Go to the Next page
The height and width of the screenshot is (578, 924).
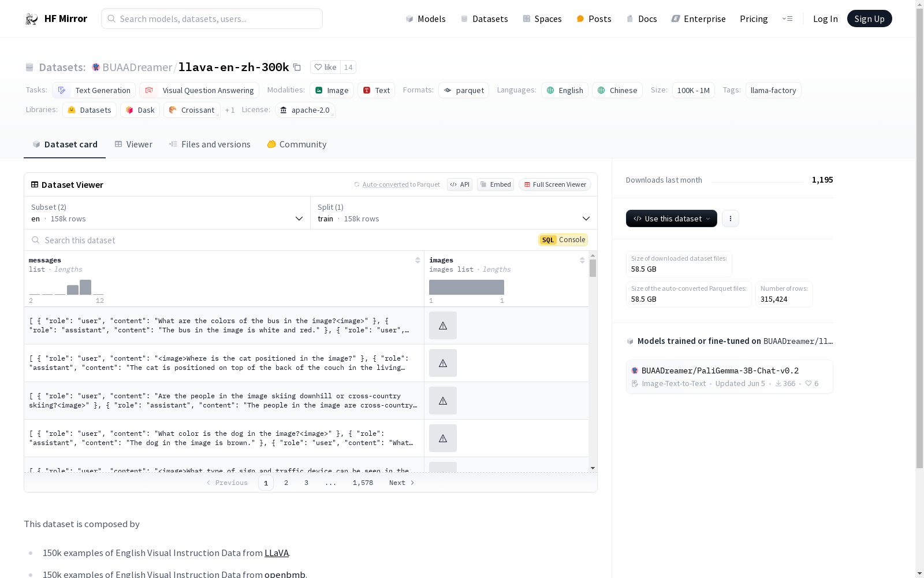point(402,483)
